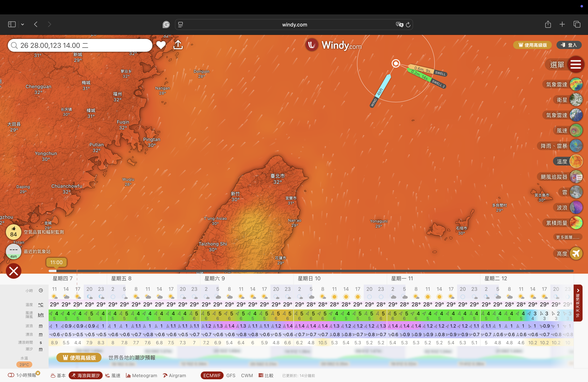The image size is (588, 382).
Task: Click the share upload icon beside search
Action: point(178,45)
